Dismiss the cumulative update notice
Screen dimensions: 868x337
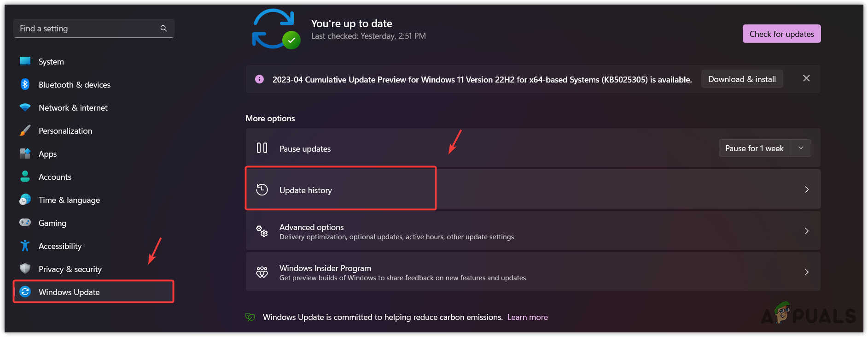point(806,78)
